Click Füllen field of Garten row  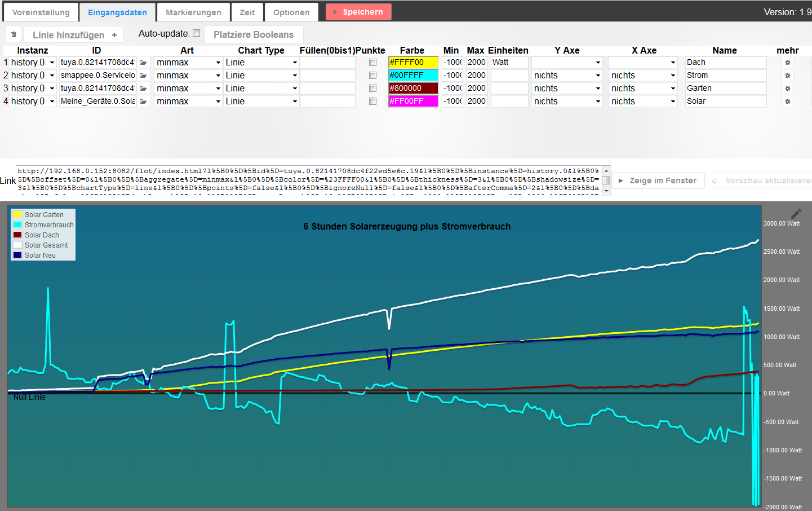(327, 89)
